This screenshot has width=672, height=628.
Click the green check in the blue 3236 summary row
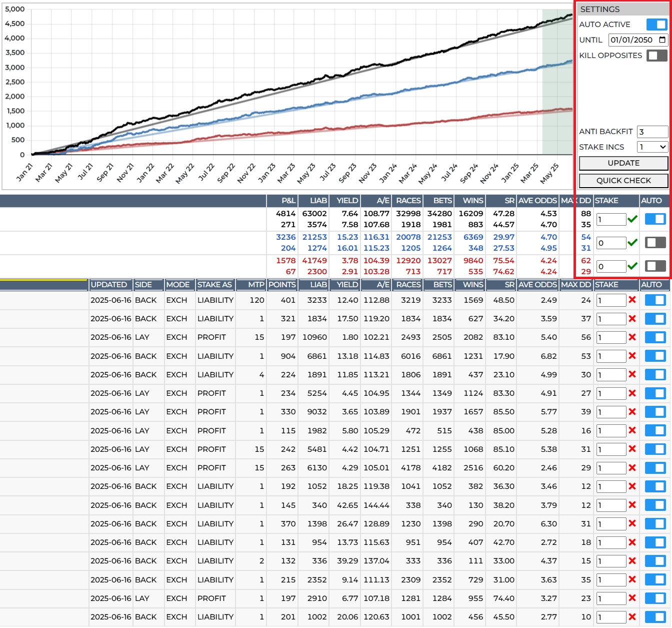pos(632,242)
